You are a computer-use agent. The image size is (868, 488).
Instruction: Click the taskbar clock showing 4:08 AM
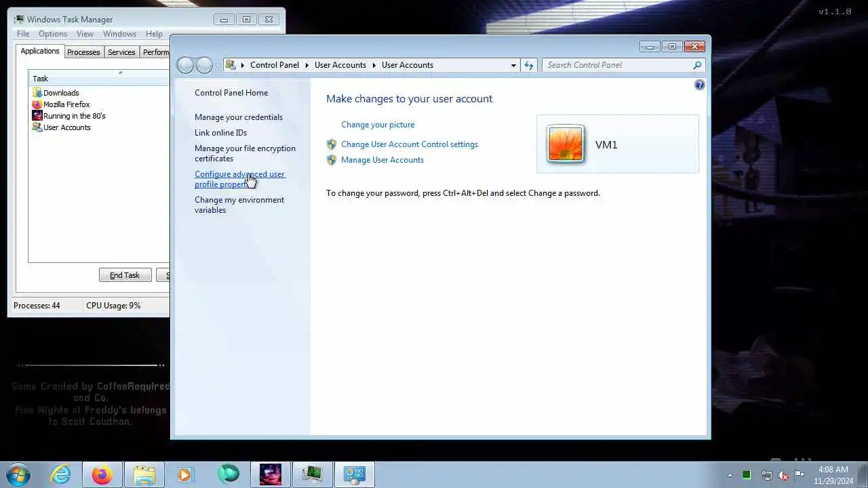coord(833,475)
